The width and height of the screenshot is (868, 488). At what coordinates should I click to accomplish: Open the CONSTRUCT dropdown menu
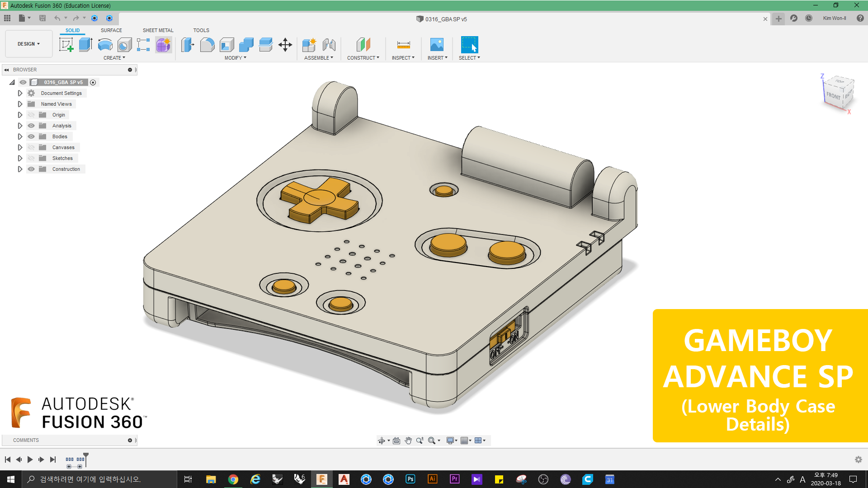363,58
